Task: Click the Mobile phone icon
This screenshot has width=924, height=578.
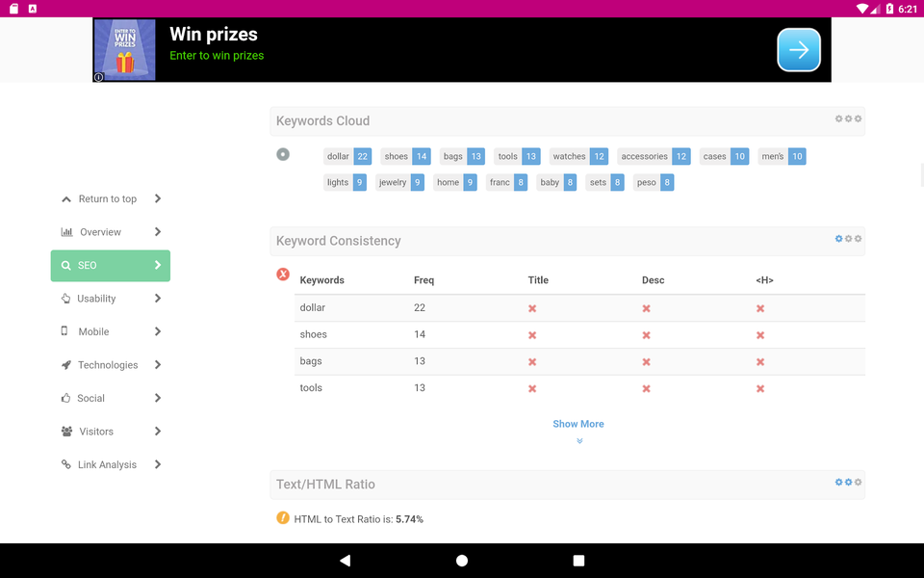Action: (66, 331)
